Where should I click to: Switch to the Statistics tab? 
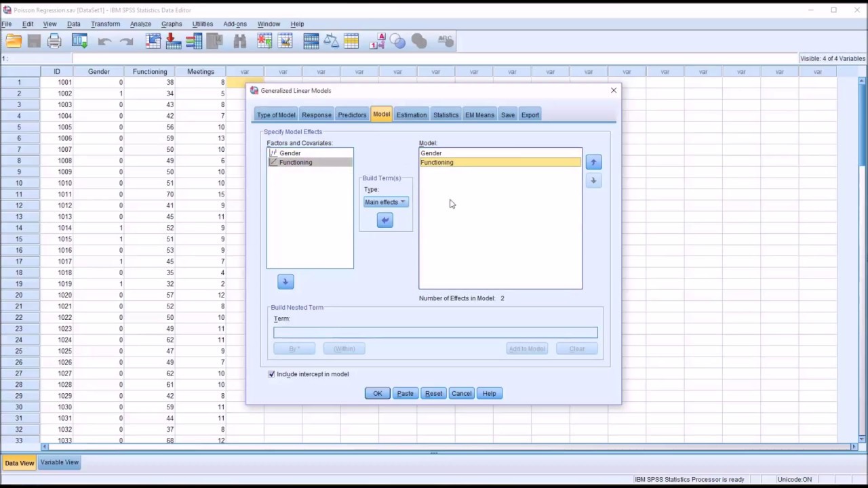[x=446, y=115]
